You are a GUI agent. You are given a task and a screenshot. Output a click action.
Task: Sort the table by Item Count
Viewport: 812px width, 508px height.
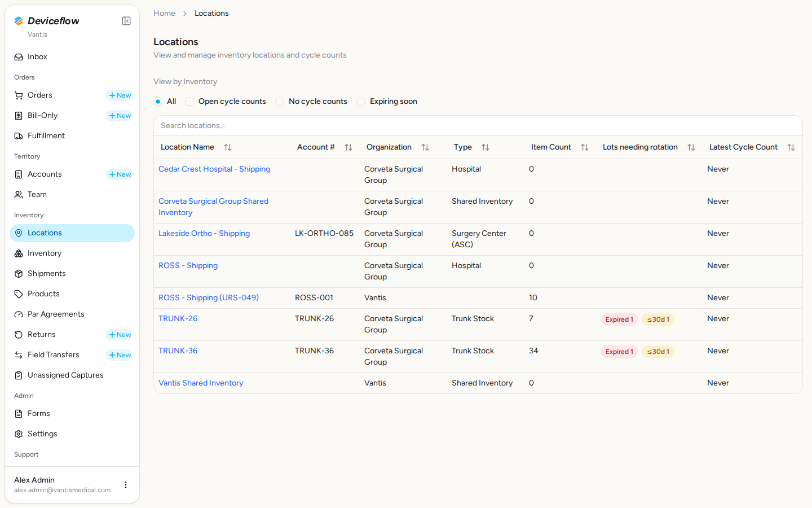pos(585,147)
